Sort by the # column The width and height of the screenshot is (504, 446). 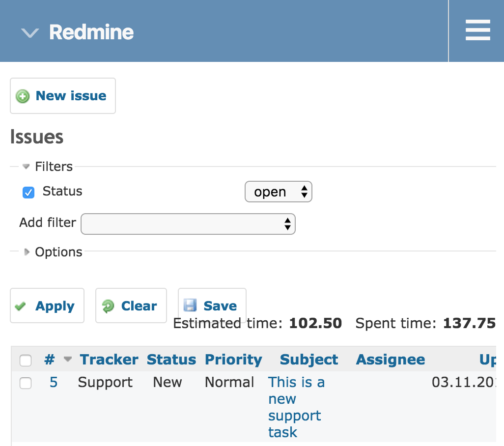(50, 359)
